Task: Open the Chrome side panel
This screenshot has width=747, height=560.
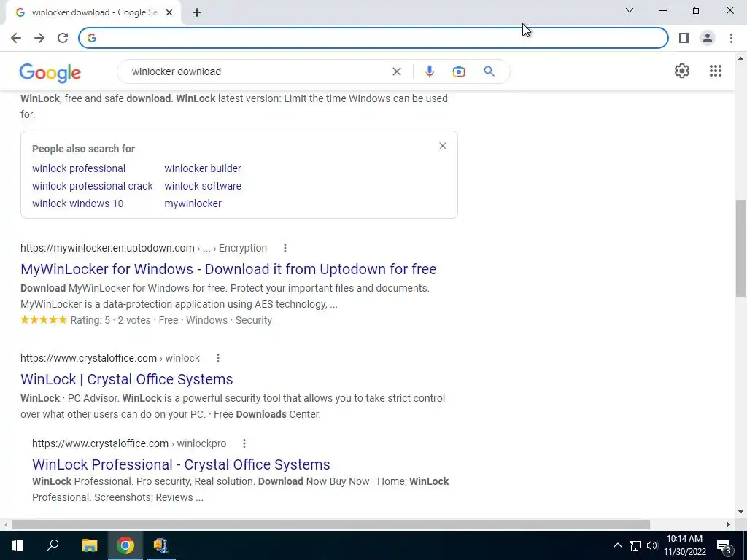Action: (x=684, y=38)
